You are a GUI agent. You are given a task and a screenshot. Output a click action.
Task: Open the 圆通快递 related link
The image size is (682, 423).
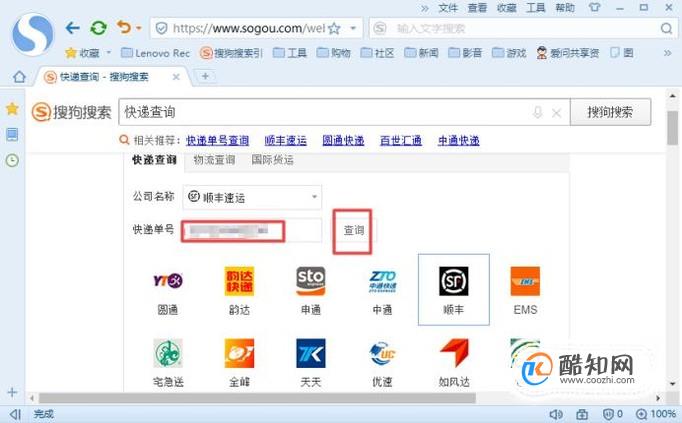coord(343,140)
